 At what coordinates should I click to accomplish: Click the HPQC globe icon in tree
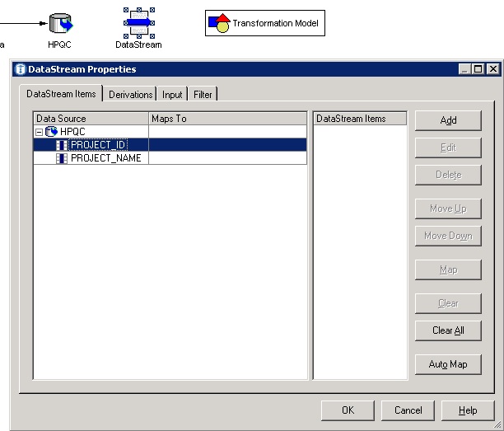point(52,132)
